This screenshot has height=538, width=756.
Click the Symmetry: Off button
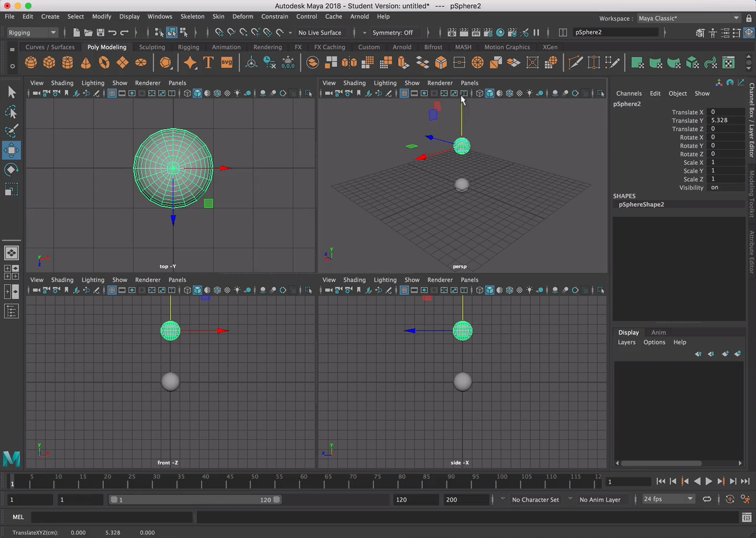pos(393,32)
